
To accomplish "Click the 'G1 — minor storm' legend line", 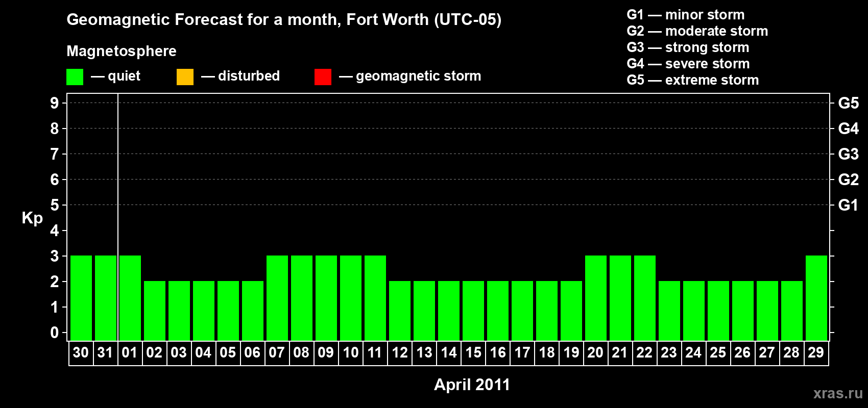I will coord(685,15).
